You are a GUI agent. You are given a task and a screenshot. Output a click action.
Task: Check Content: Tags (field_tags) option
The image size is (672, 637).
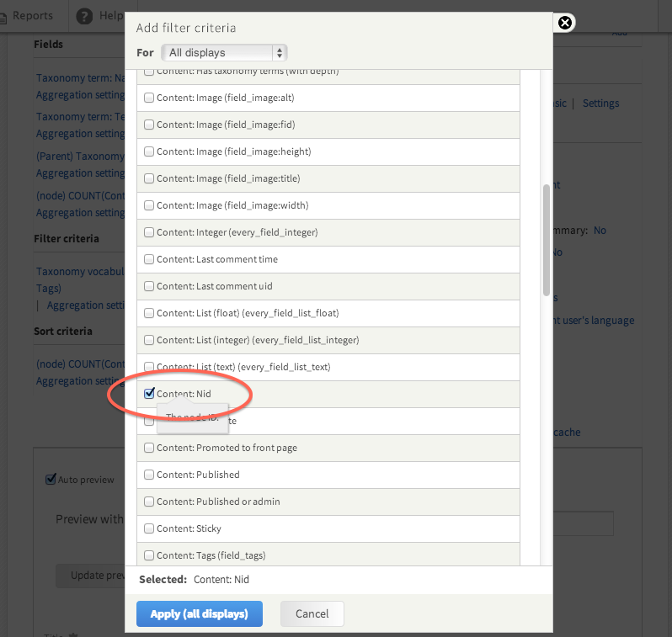pos(149,555)
